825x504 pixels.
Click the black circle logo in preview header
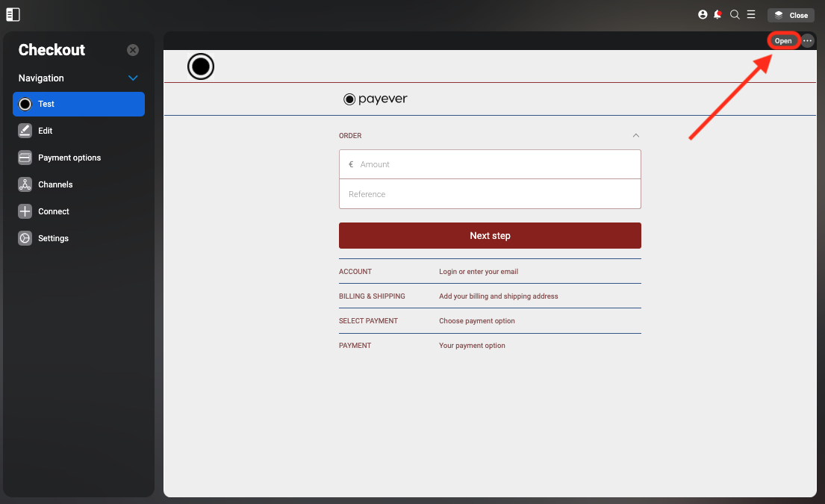(x=201, y=66)
